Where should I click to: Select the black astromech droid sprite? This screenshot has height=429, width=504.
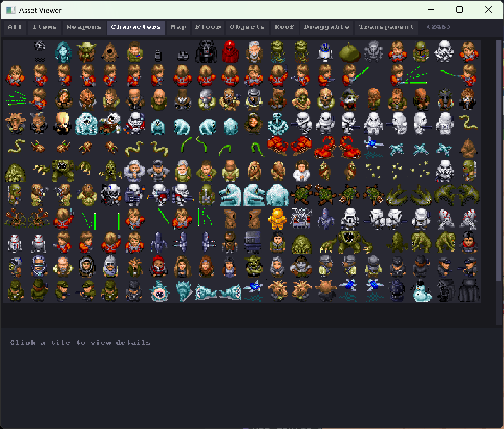point(397,291)
